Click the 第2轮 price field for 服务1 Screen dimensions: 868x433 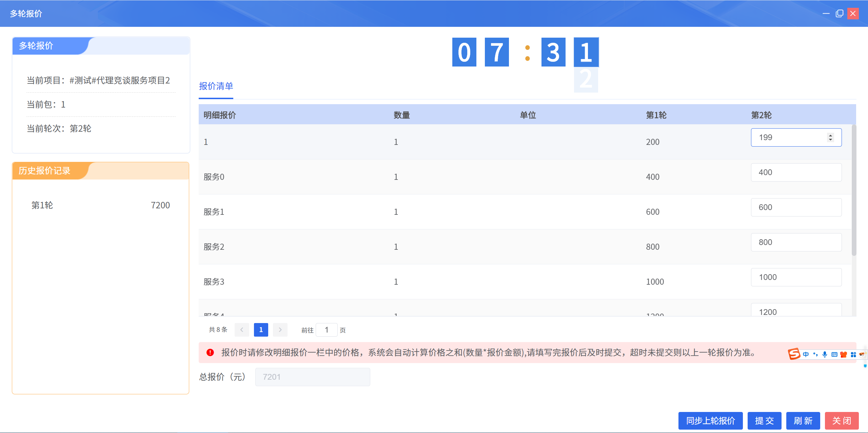click(x=796, y=207)
